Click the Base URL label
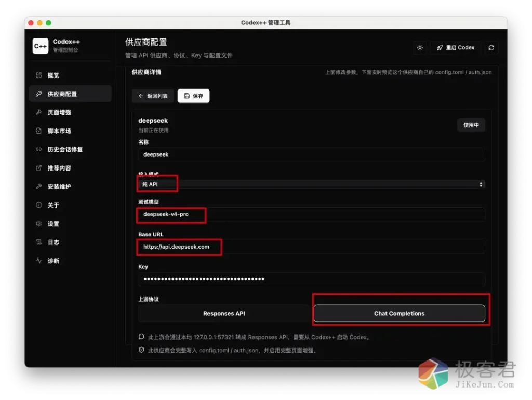Viewport: 532px width, 400px height. click(151, 234)
